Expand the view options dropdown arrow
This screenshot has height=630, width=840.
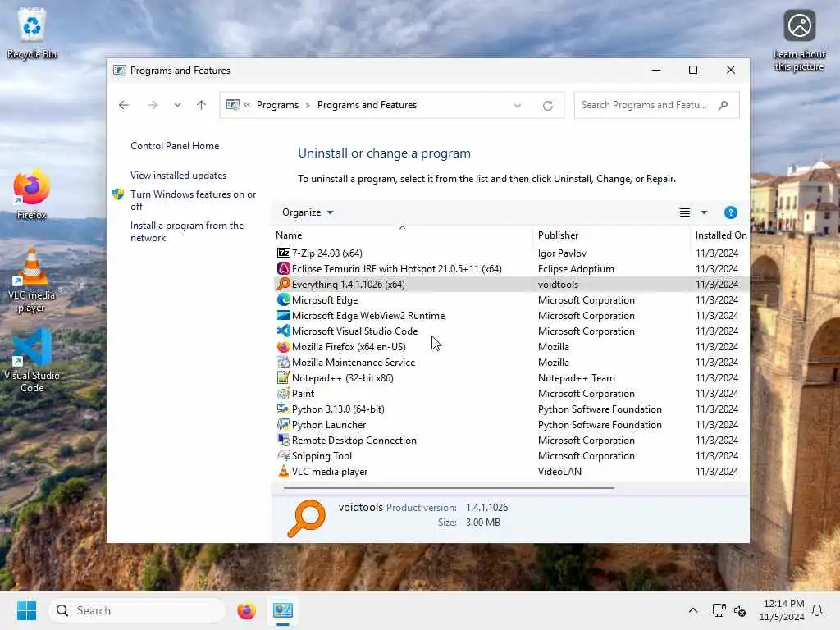tap(704, 212)
